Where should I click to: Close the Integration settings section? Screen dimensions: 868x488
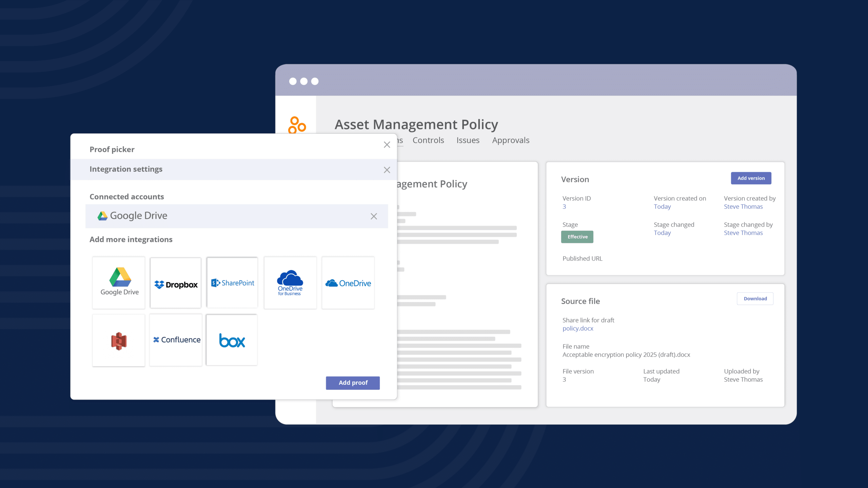point(387,170)
